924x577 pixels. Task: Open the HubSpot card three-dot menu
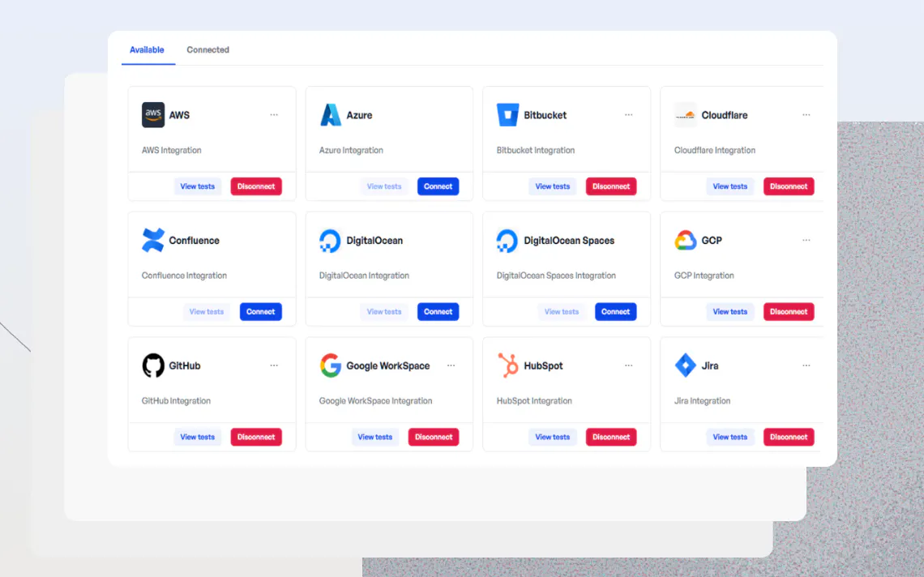[629, 365]
